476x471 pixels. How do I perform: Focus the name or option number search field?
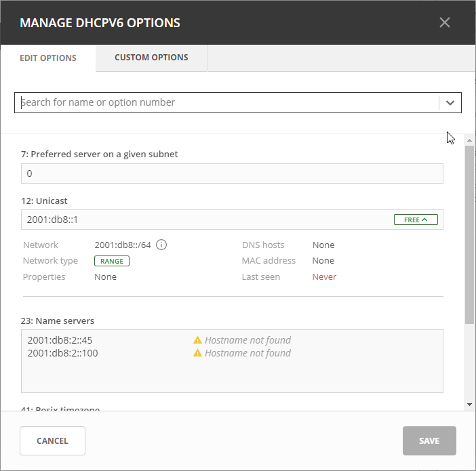point(227,103)
